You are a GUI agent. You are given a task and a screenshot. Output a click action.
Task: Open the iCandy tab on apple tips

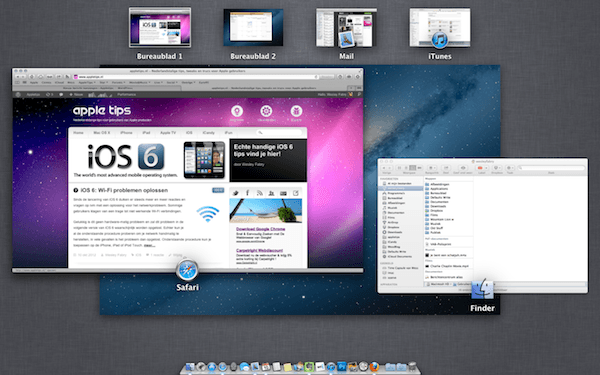click(209, 132)
